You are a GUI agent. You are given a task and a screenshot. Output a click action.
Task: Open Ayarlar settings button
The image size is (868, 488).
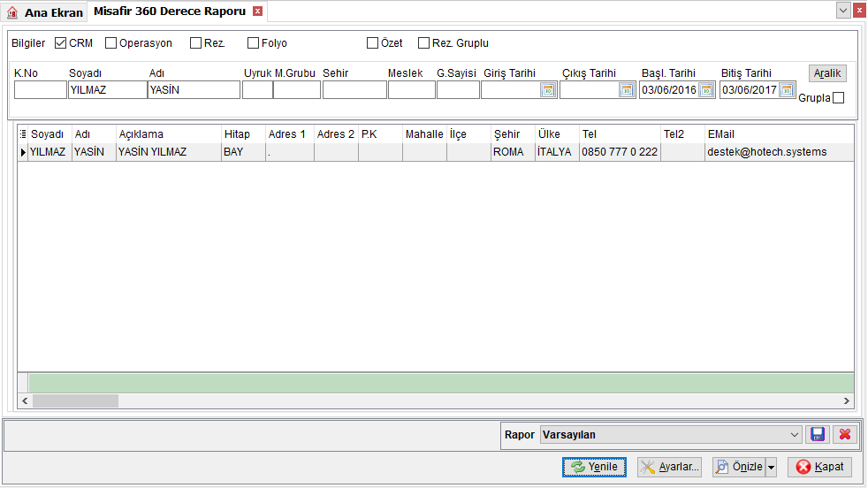pyautogui.click(x=669, y=467)
